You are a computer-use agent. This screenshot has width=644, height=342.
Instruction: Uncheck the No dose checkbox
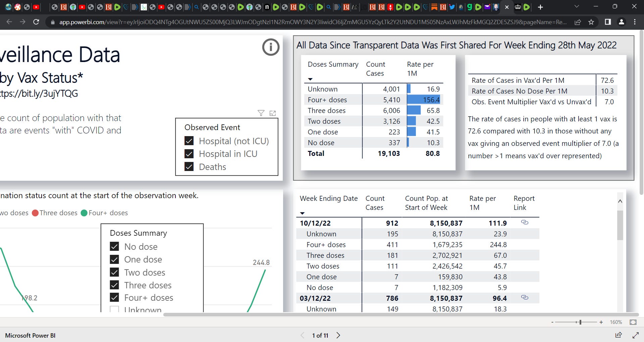(114, 246)
